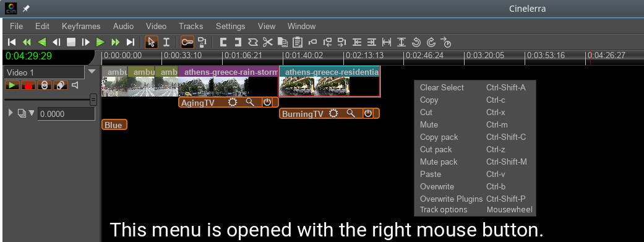The width and height of the screenshot is (644, 242).
Task: Jump to the start of the timeline
Action: (12, 42)
